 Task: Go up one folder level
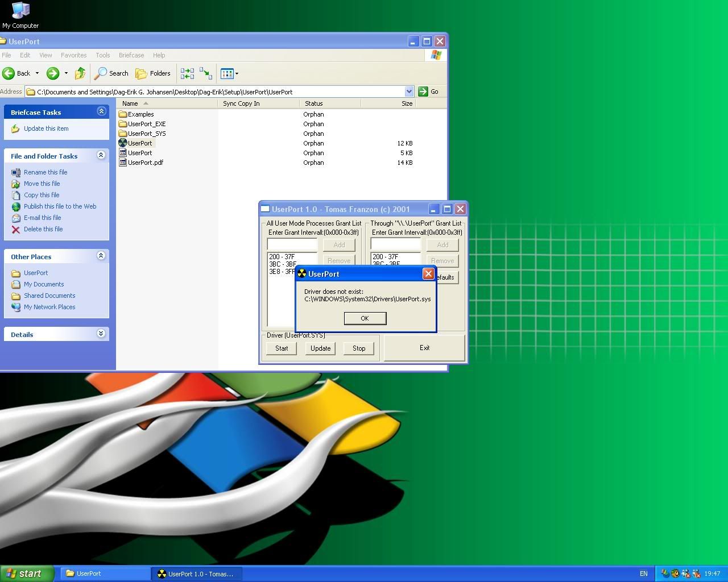tap(80, 73)
